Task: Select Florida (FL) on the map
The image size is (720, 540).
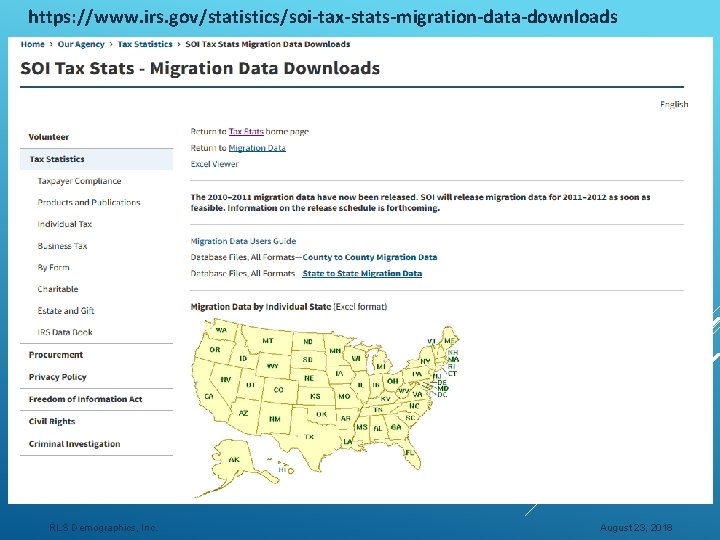Action: point(409,453)
